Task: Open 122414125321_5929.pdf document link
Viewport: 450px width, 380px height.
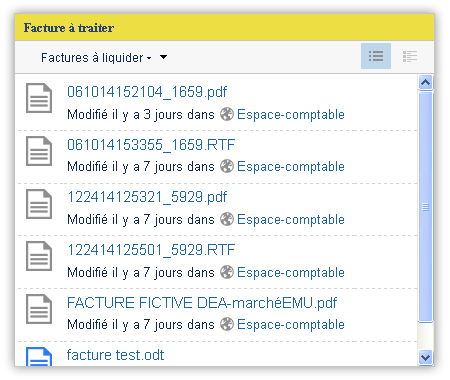Action: pyautogui.click(x=147, y=197)
